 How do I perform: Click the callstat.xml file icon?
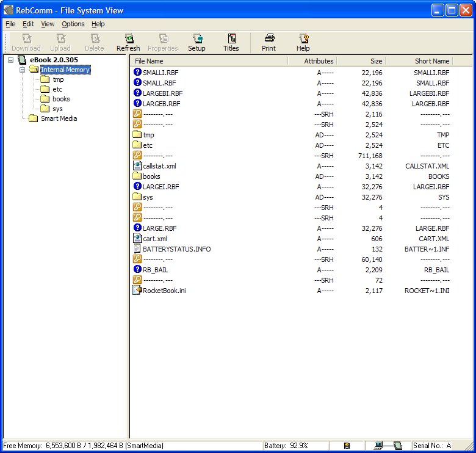[137, 165]
